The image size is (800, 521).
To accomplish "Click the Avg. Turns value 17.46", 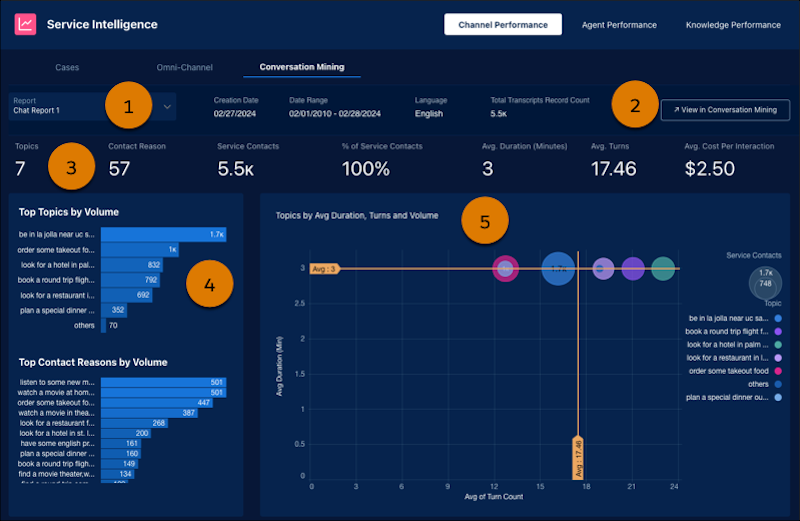I will (614, 168).
